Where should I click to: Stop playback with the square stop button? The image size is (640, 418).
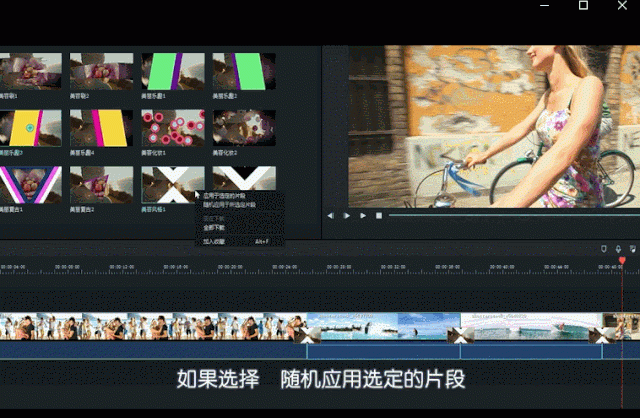coord(379,216)
